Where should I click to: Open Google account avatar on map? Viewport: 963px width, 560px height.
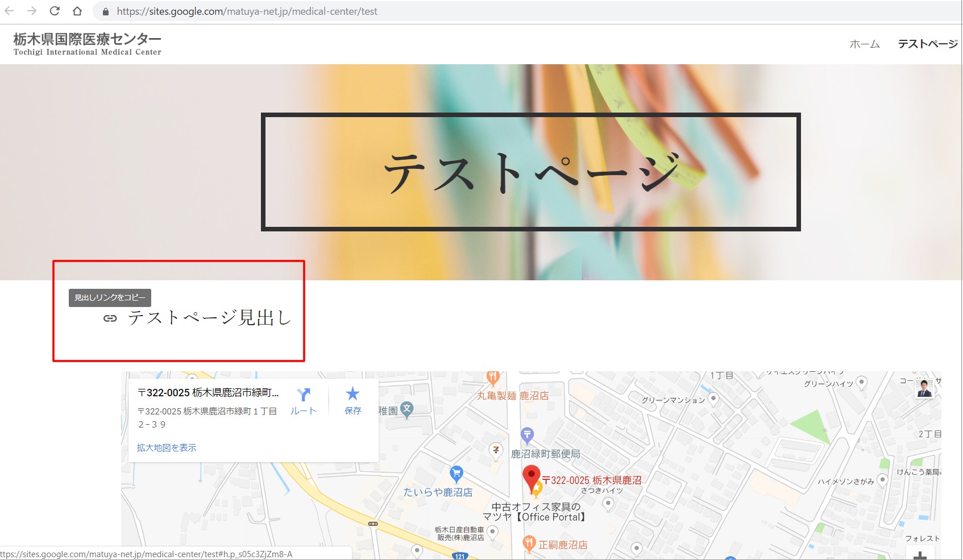point(924,388)
